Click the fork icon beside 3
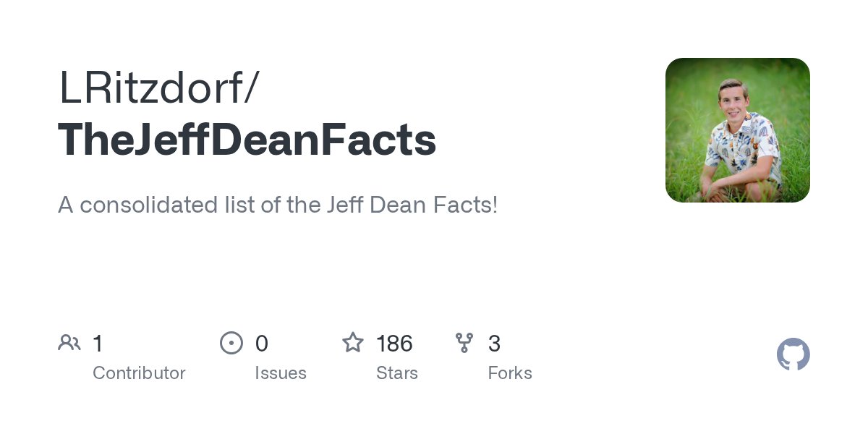This screenshot has height=434, width=868. (464, 342)
